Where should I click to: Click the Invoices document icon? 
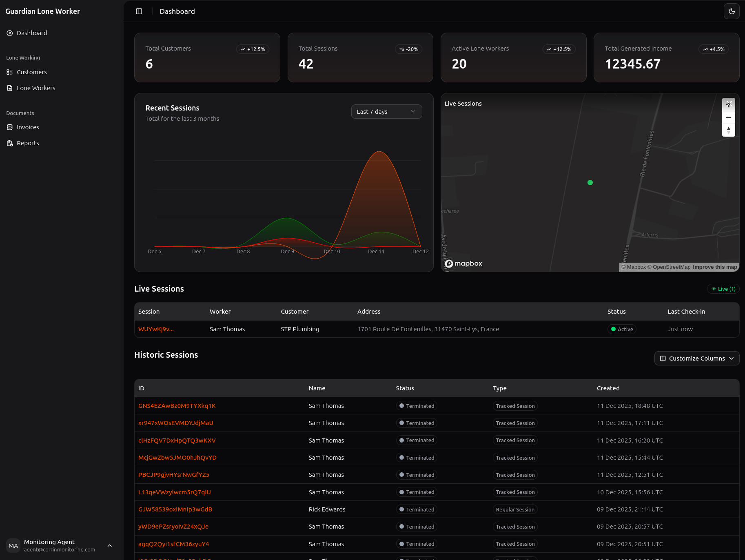coord(9,127)
